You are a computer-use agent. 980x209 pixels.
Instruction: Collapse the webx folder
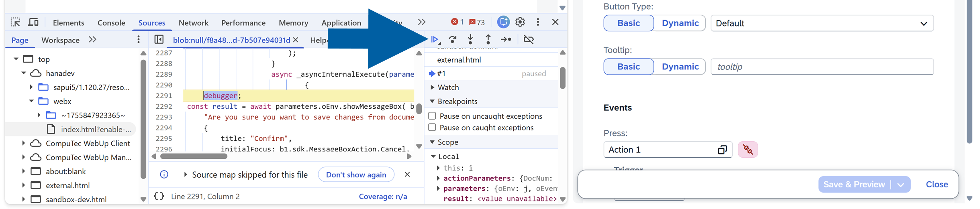point(31,101)
